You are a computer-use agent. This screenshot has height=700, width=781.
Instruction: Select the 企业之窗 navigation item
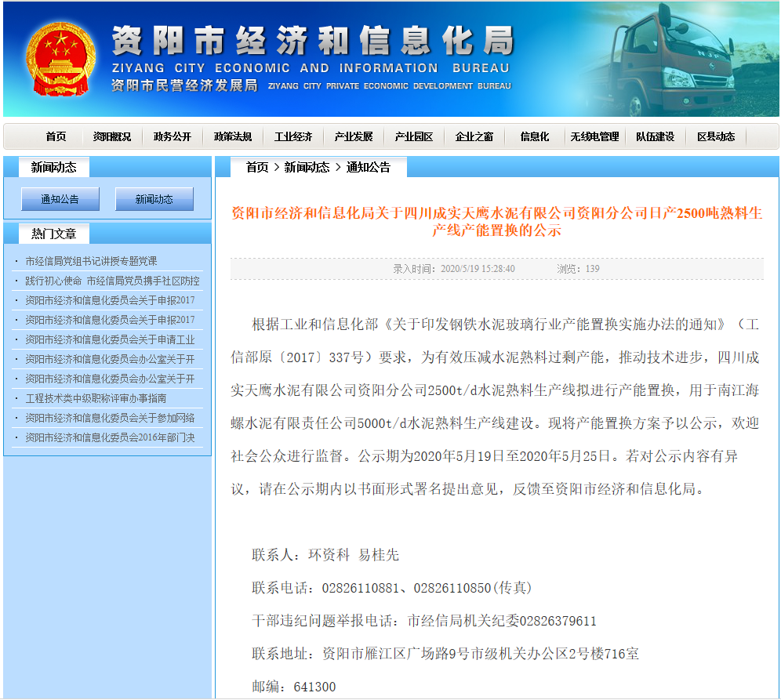[x=474, y=136]
